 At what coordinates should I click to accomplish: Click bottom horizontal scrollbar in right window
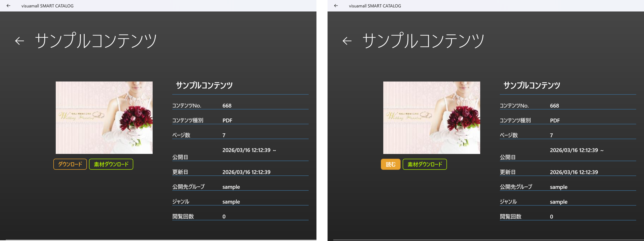click(x=488, y=240)
